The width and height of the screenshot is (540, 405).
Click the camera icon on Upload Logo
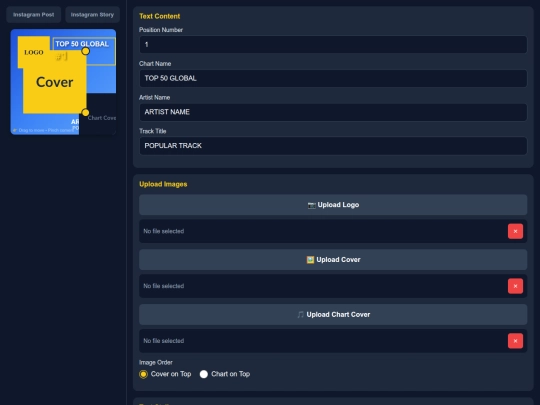(311, 205)
